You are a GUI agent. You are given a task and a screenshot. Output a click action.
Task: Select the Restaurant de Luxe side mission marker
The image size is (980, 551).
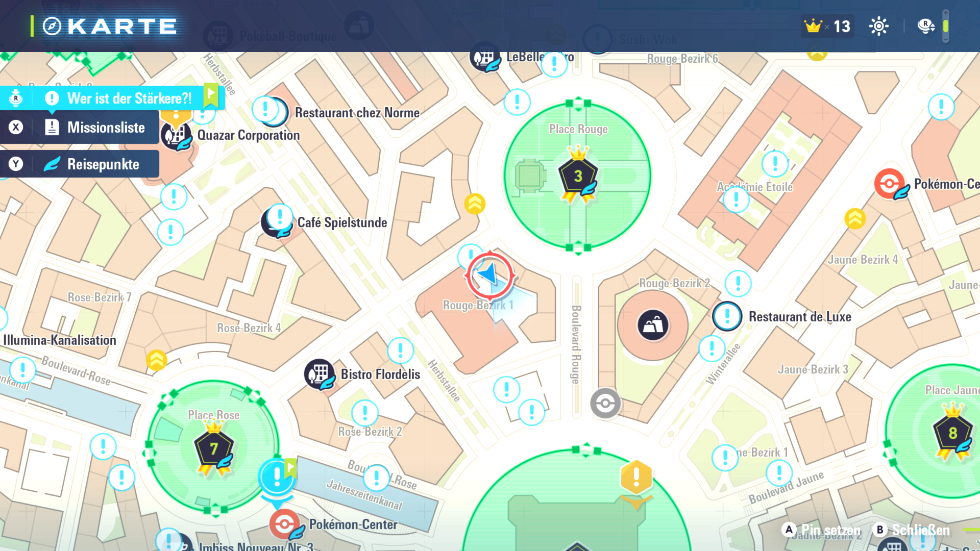727,316
